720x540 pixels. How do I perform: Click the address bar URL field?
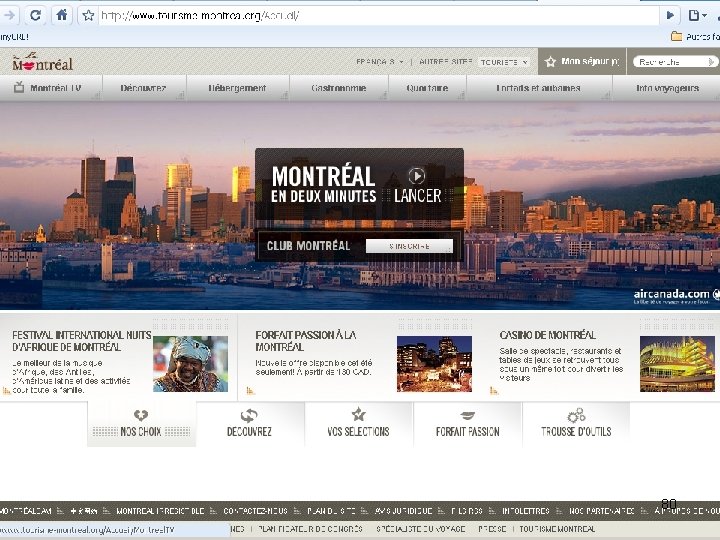click(x=379, y=16)
